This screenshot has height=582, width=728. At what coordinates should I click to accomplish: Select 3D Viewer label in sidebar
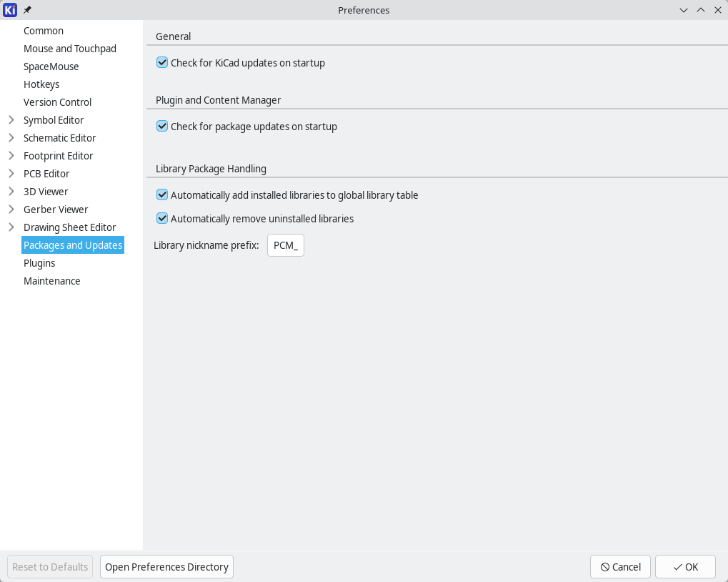(x=46, y=192)
